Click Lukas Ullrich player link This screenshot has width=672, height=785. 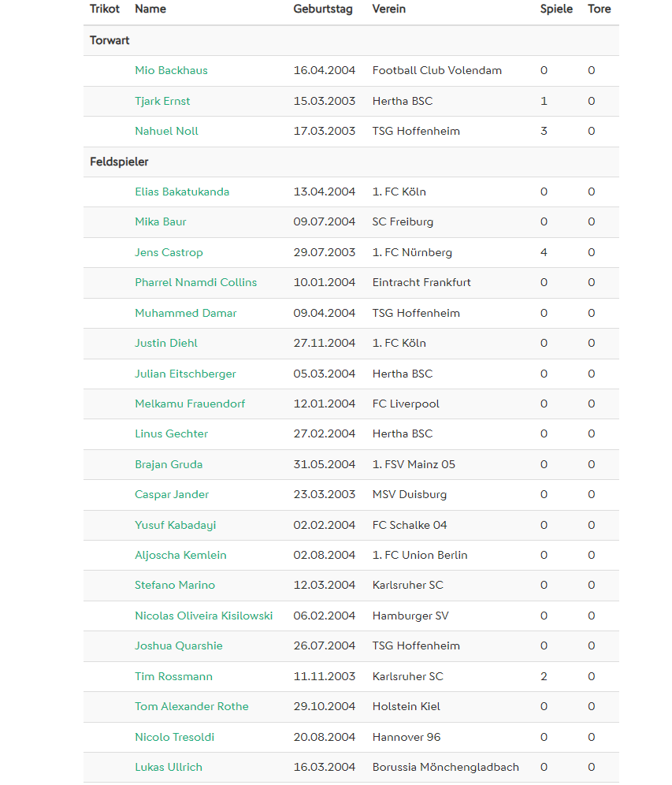pos(169,767)
